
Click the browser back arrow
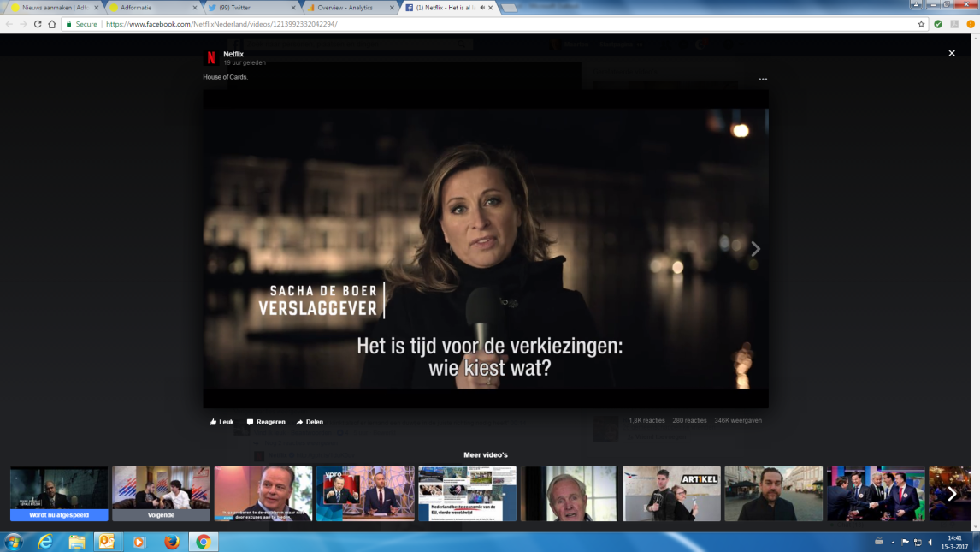pos(9,24)
